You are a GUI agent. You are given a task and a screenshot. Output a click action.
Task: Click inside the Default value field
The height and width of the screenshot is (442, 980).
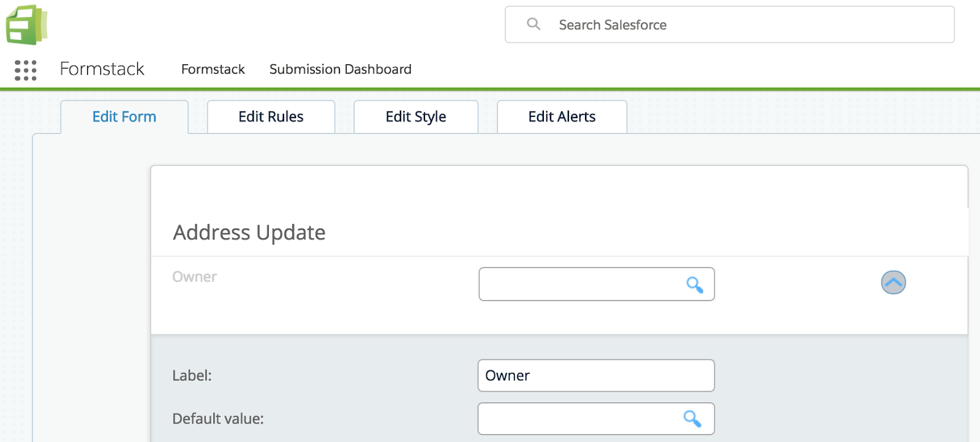click(x=579, y=419)
